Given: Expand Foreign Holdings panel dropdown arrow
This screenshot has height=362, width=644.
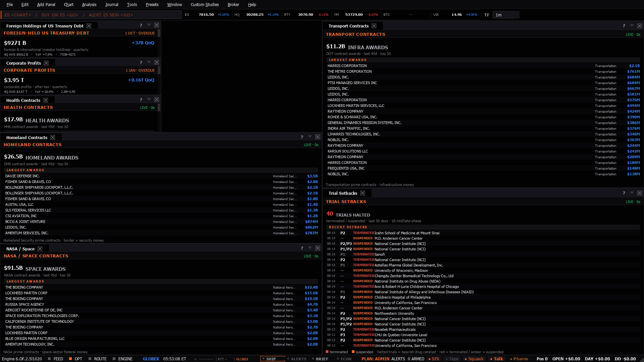Looking at the screenshot, I should click(149, 25).
